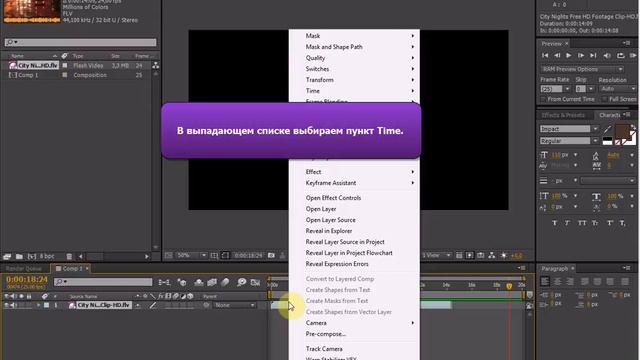Toggle shy layers hiding in timeline
The width and height of the screenshot is (640, 360).
tap(199, 282)
